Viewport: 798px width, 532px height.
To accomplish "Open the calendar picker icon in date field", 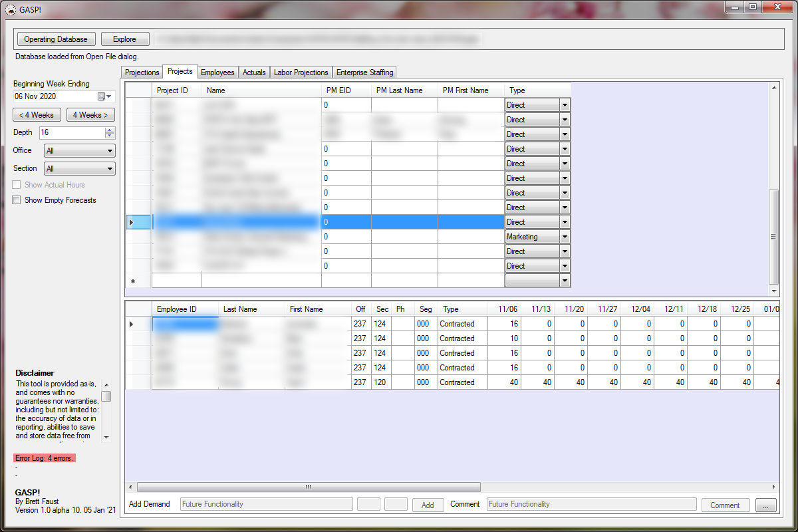I will coord(102,96).
